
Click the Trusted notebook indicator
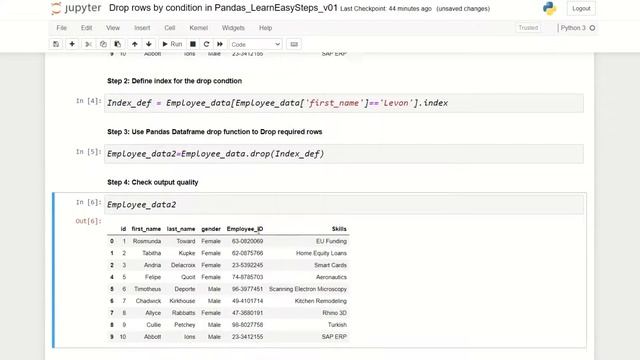(x=528, y=28)
